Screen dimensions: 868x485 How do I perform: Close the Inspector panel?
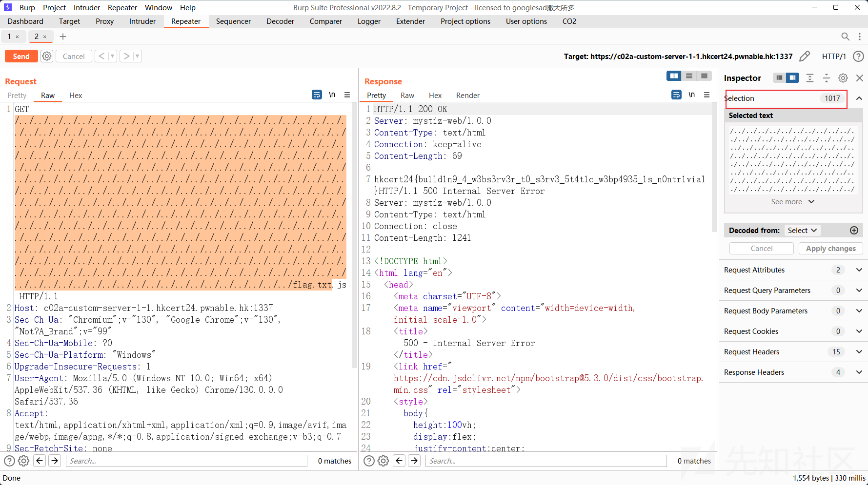860,78
